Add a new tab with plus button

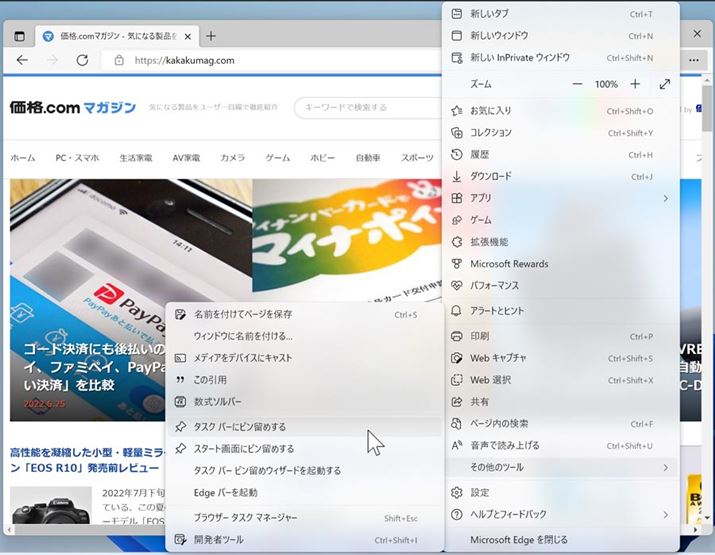coord(211,36)
